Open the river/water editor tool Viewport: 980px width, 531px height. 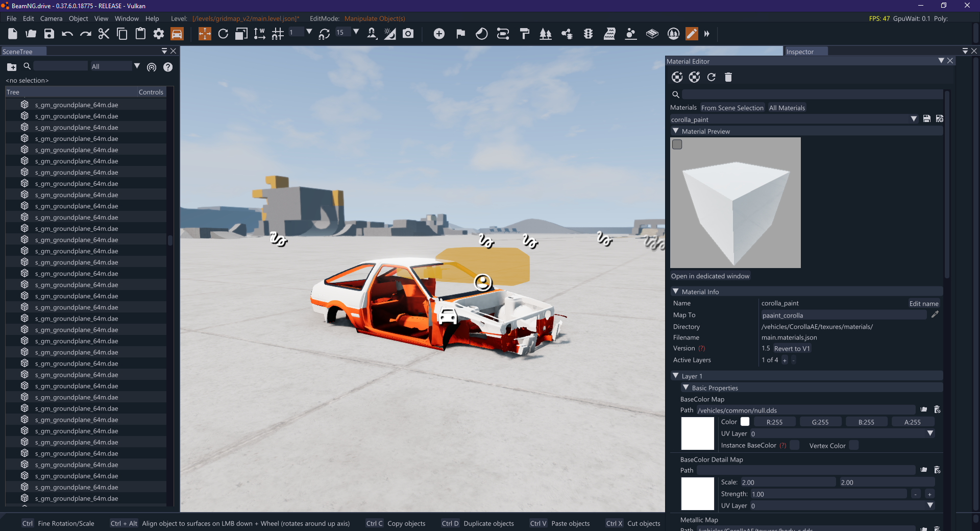[609, 34]
